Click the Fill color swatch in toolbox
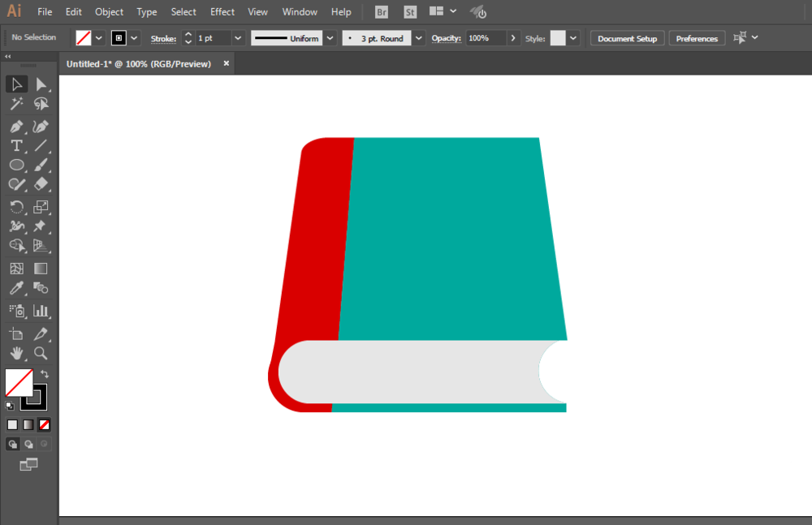This screenshot has height=525, width=812. point(19,382)
